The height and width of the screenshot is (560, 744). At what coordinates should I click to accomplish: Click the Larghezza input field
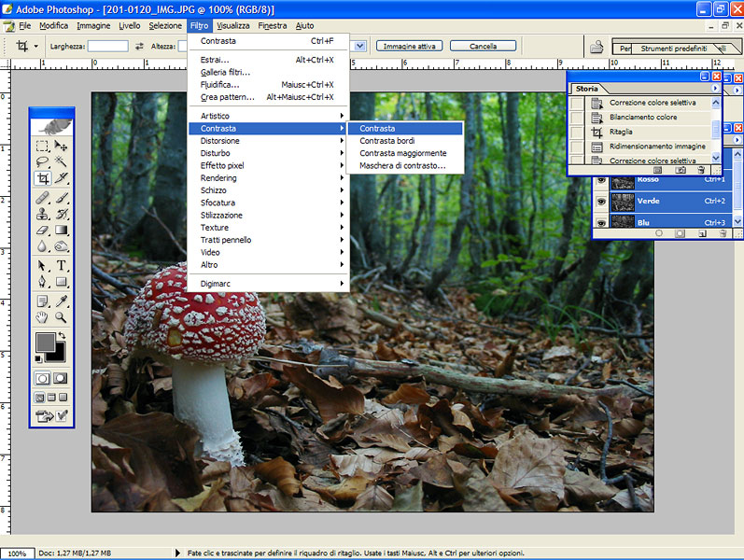click(x=107, y=46)
